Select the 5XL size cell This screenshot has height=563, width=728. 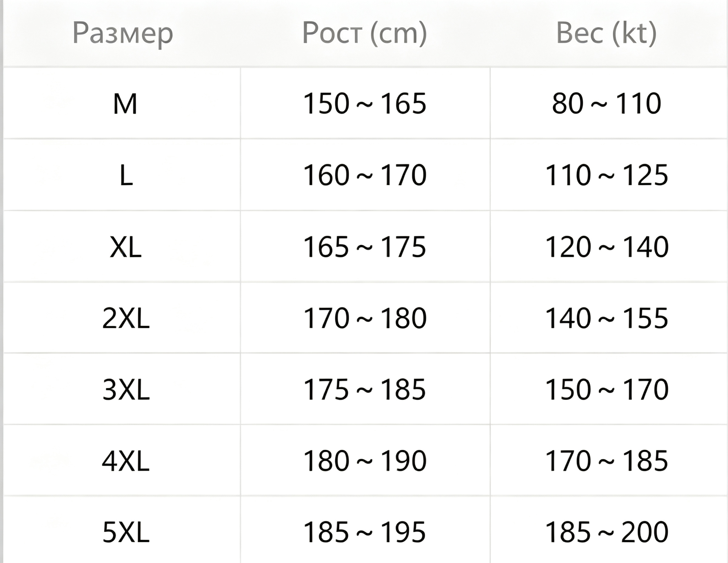click(x=122, y=530)
